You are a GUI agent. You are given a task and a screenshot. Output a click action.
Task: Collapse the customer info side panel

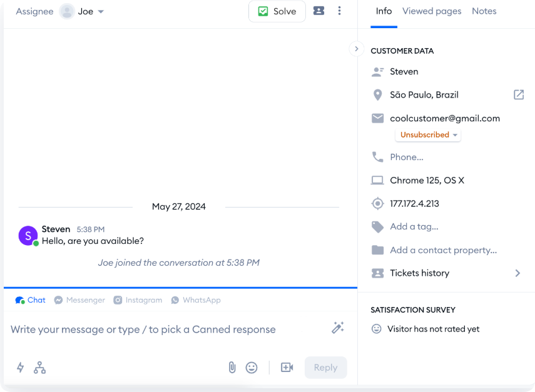coord(356,49)
